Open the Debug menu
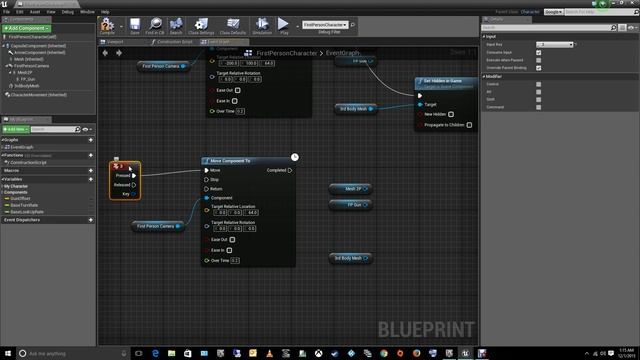The height and width of the screenshot is (360, 640). coord(68,12)
